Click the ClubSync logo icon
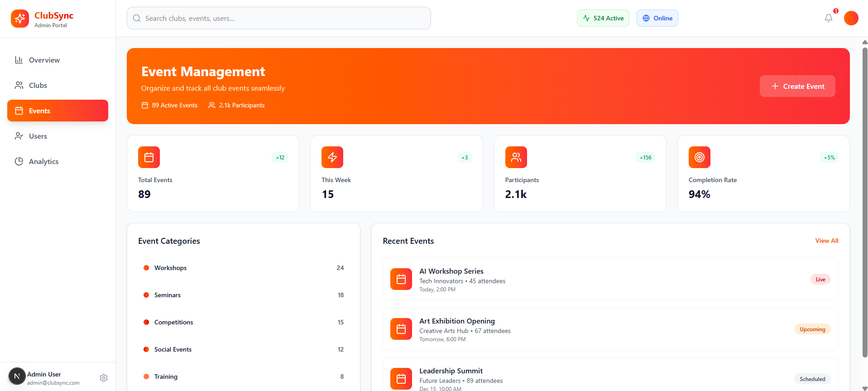The width and height of the screenshot is (868, 391). click(x=20, y=19)
